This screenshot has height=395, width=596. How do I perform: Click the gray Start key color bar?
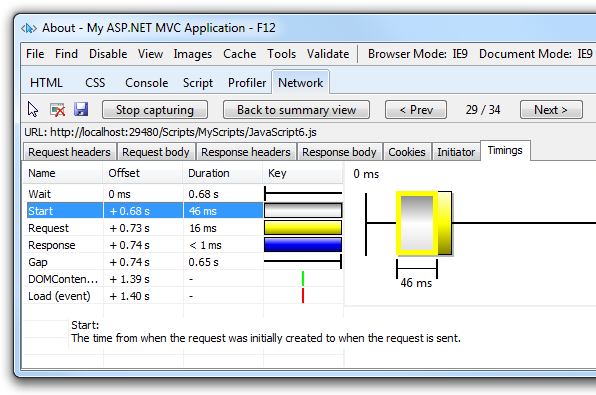click(303, 211)
